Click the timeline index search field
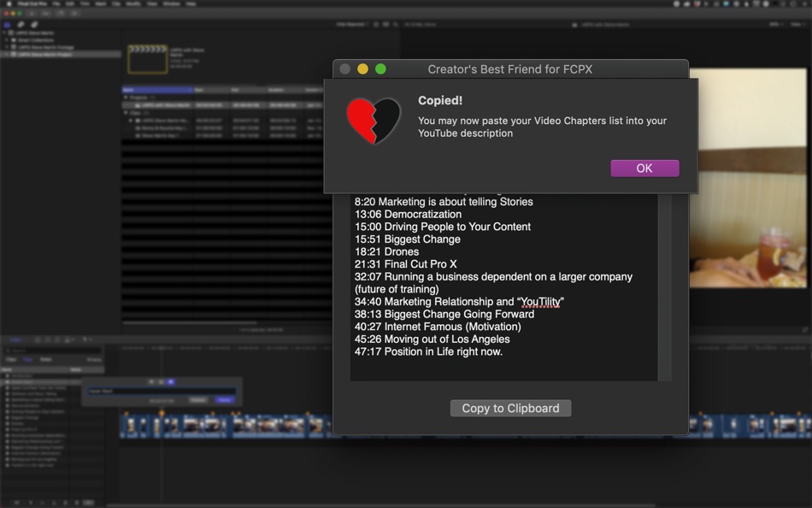Screen dimensions: 812x508 [53, 351]
